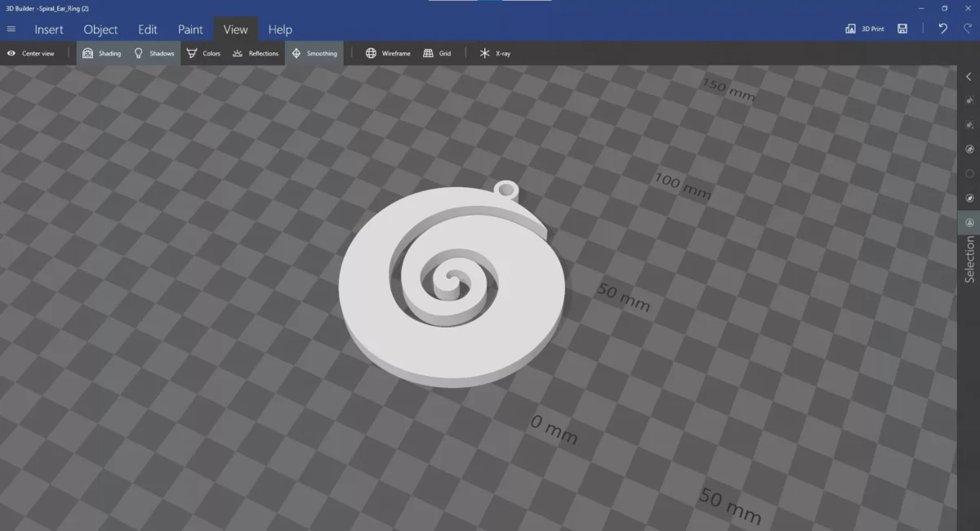This screenshot has height=531, width=980.
Task: Toggle Colors display
Action: 203,53
